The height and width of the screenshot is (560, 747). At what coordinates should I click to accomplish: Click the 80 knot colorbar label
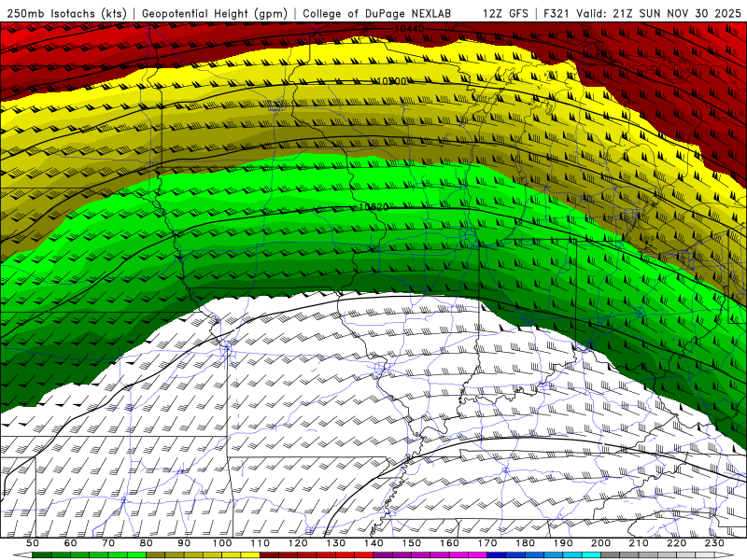pos(147,543)
